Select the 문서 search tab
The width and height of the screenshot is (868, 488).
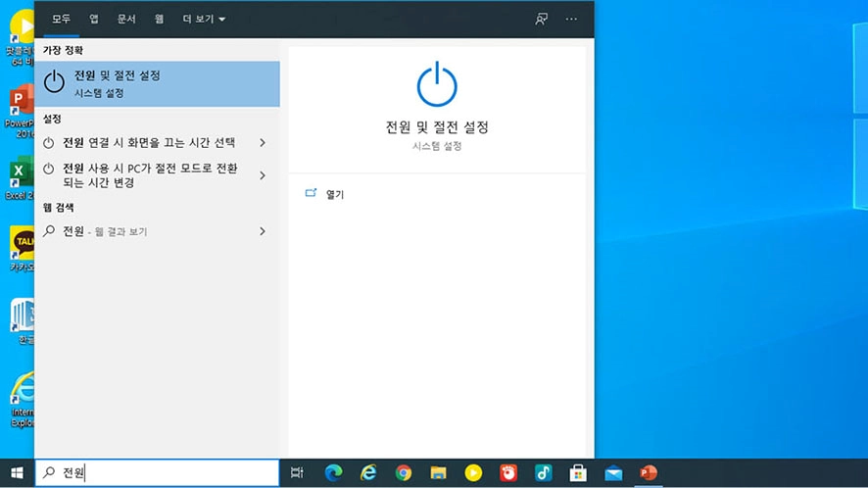[126, 19]
